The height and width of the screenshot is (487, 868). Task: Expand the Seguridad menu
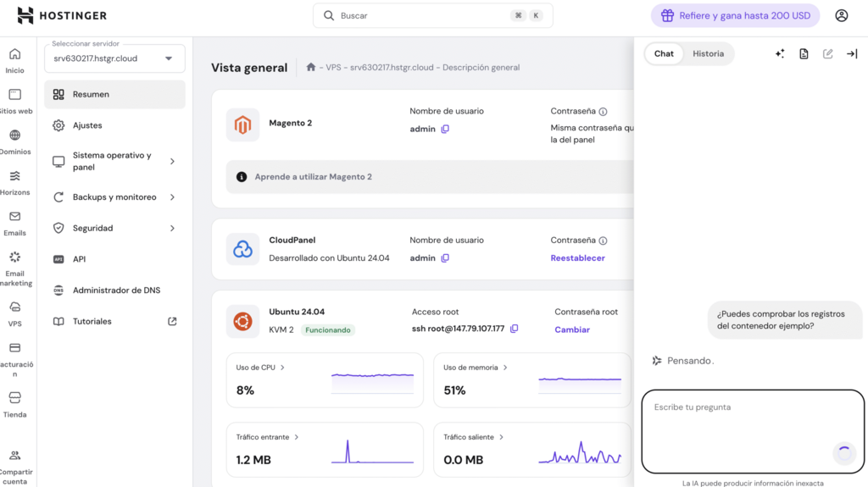172,228
